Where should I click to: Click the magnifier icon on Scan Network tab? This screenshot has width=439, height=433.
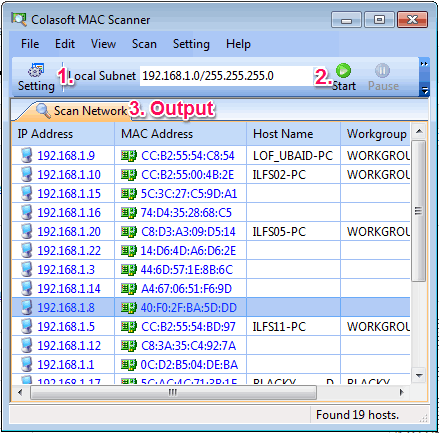point(43,110)
